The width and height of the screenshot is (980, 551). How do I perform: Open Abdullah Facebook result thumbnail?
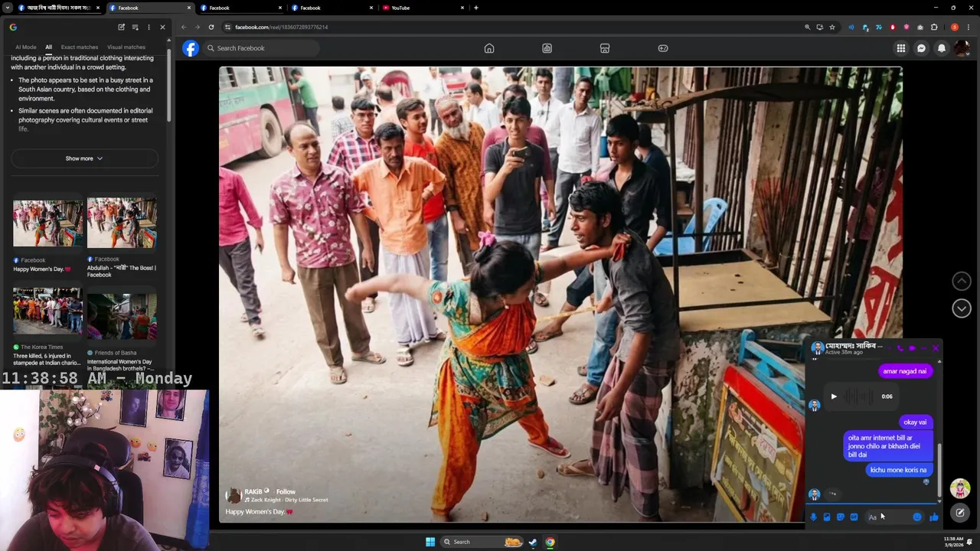coord(122,222)
